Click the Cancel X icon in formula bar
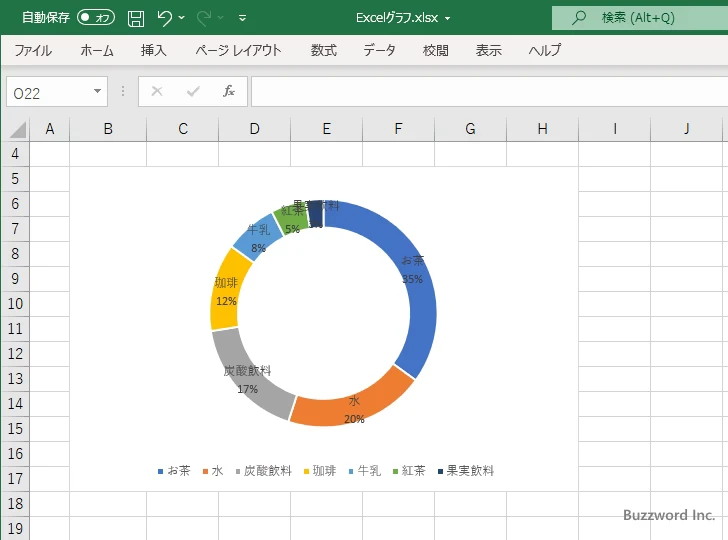 click(x=157, y=91)
